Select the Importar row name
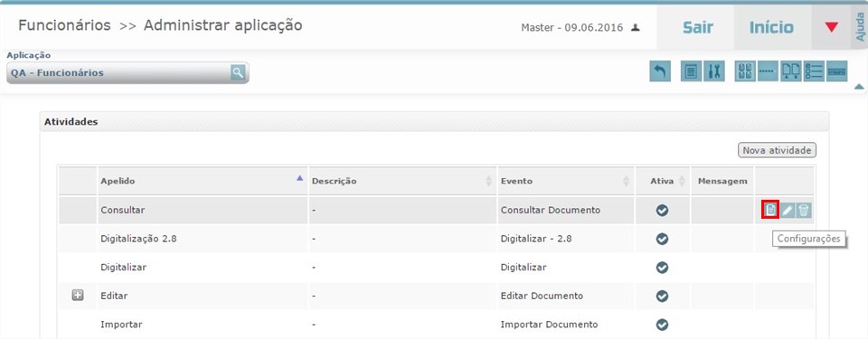This screenshot has width=868, height=339. click(121, 325)
